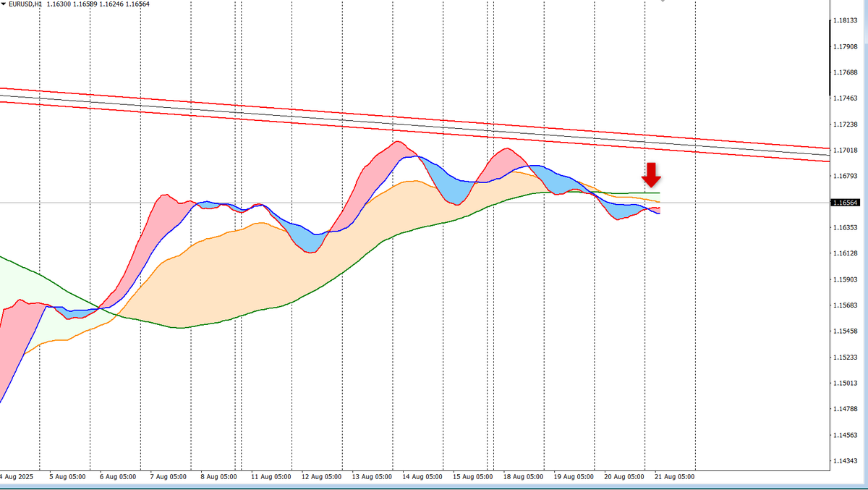Select the 1.18133 price axis label
The height and width of the screenshot is (490, 868).
point(845,21)
